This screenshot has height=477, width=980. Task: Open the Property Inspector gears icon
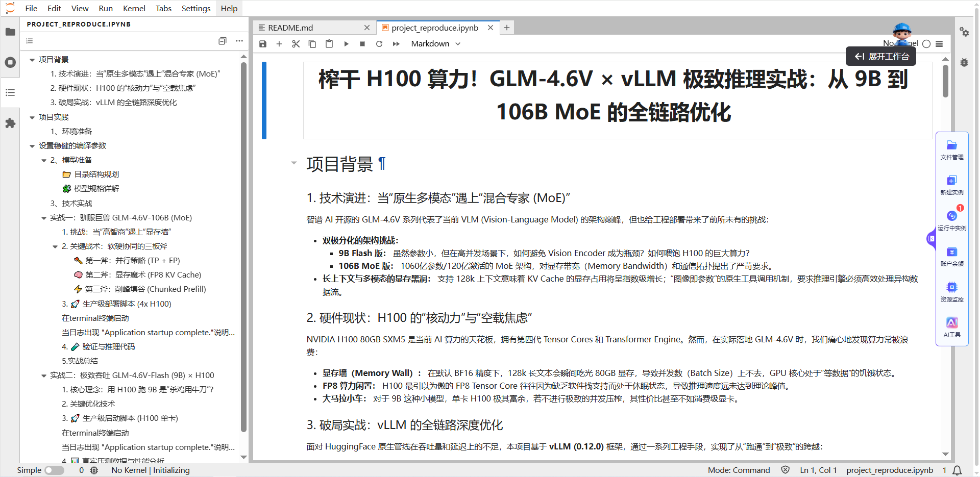pyautogui.click(x=964, y=32)
